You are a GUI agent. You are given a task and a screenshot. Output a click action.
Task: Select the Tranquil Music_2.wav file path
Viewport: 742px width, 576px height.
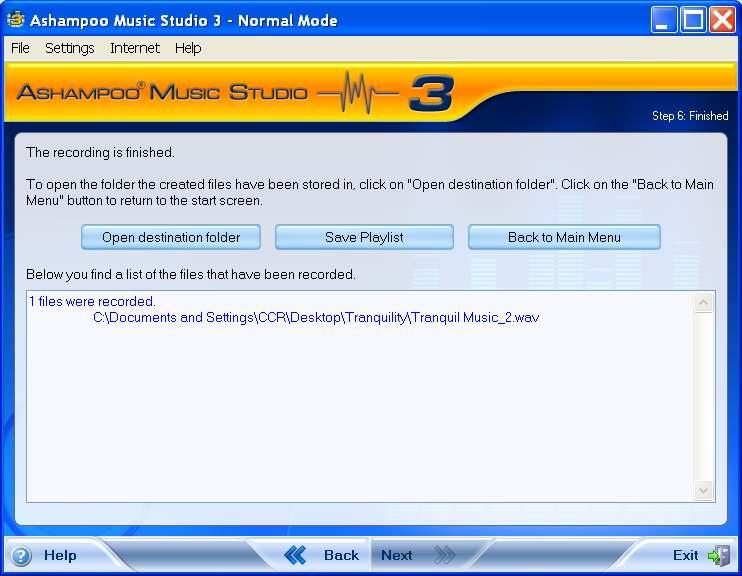click(x=316, y=318)
